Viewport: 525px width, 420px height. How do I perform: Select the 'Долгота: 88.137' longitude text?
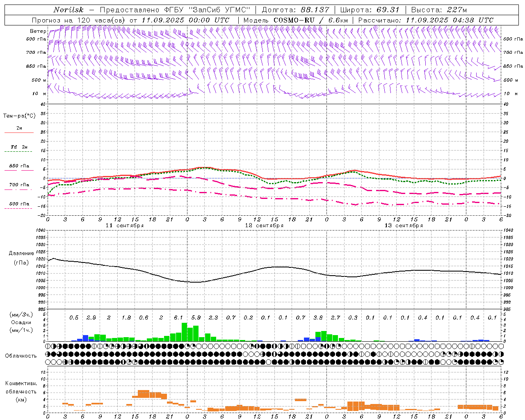[295, 10]
